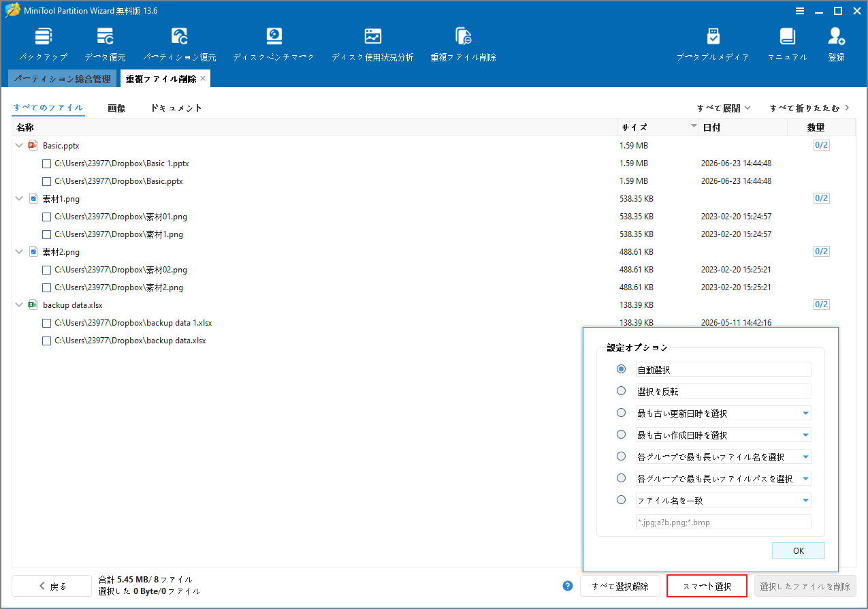This screenshot has height=609, width=868.
Task: Open the ファイル名を一致 dropdown arrow
Action: [805, 501]
